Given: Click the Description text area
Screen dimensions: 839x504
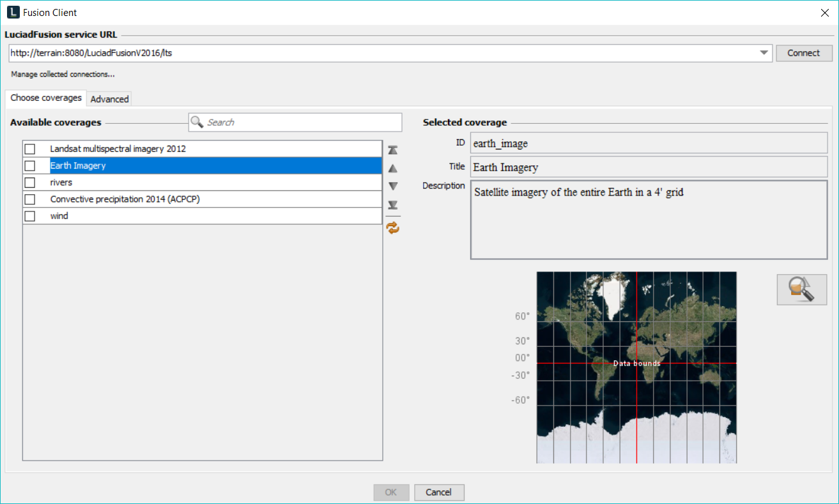Looking at the screenshot, I should (649, 220).
